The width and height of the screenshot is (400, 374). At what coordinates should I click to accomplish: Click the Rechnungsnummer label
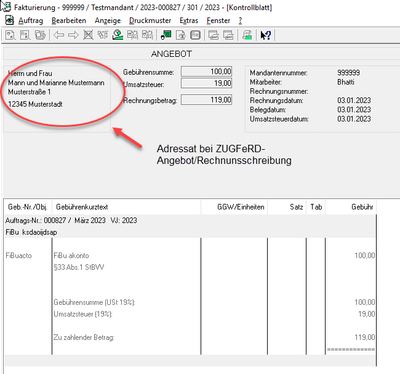click(x=279, y=91)
